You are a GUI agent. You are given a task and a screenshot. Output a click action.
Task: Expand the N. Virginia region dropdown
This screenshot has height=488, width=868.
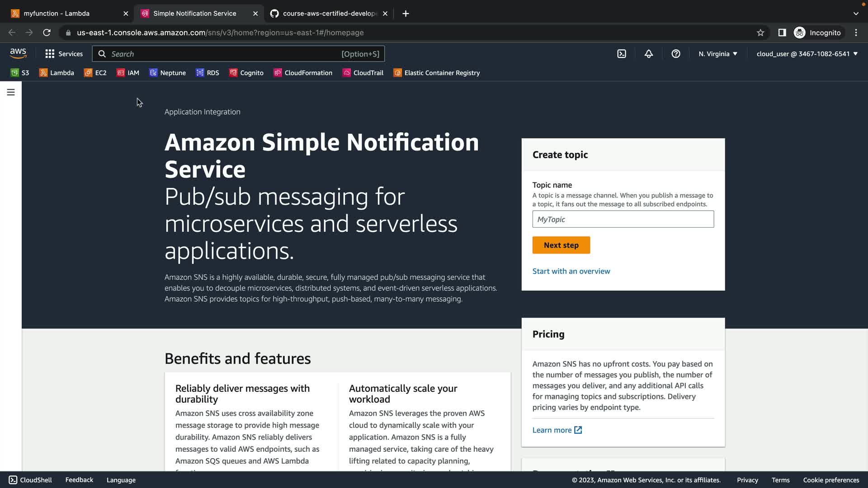click(718, 54)
